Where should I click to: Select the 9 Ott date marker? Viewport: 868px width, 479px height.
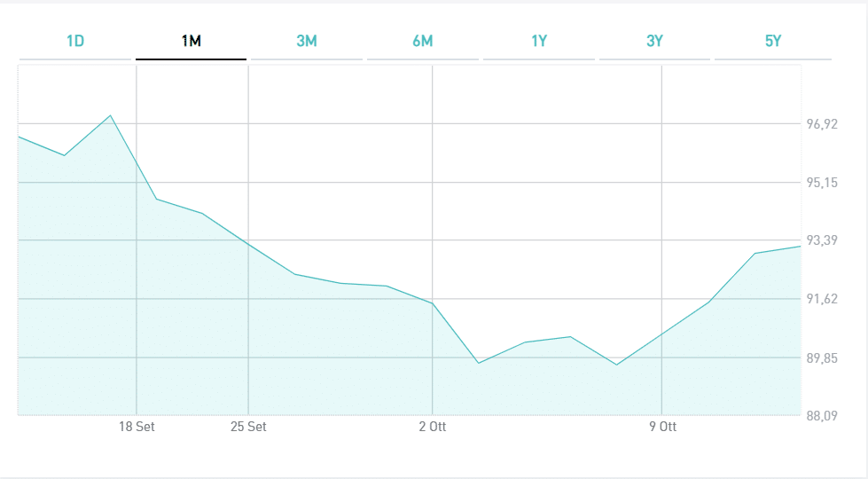point(662,427)
